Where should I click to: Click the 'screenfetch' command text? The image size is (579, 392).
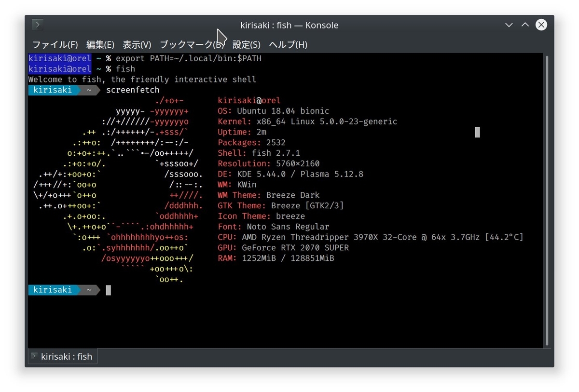point(133,90)
